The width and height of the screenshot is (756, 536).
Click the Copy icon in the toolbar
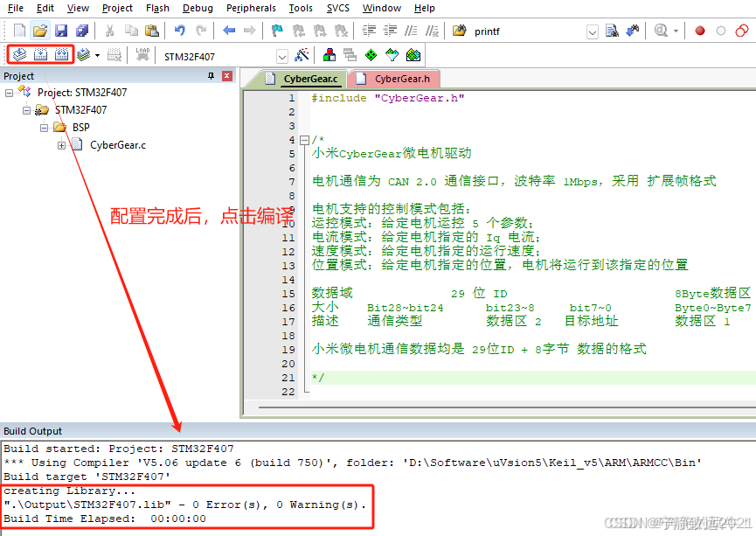click(x=130, y=31)
